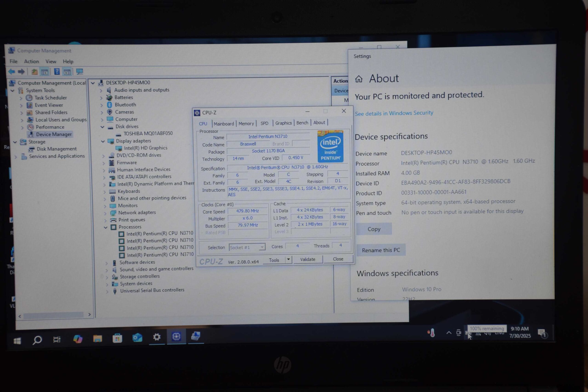Launch Copilot from the taskbar

[77, 339]
